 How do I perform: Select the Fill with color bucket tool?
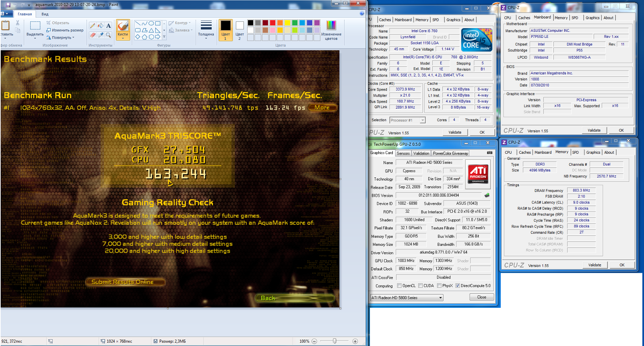(101, 25)
